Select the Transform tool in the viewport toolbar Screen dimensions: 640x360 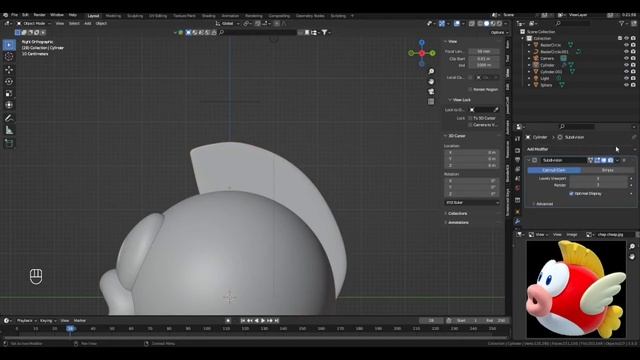click(x=9, y=105)
